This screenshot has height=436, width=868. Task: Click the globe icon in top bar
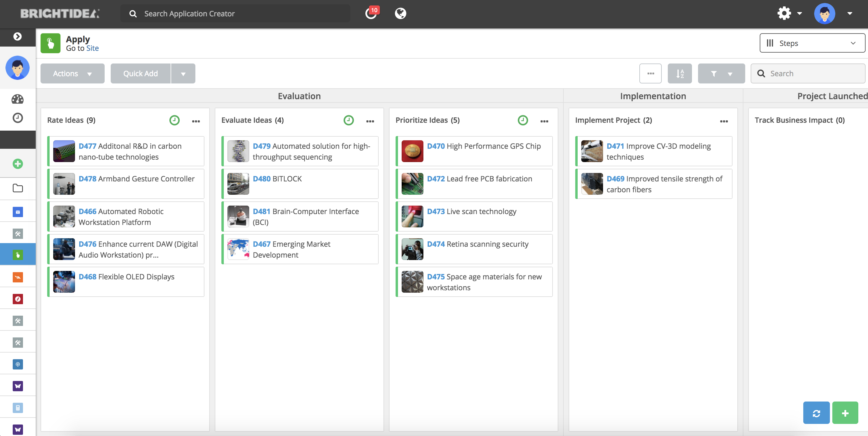pos(400,14)
